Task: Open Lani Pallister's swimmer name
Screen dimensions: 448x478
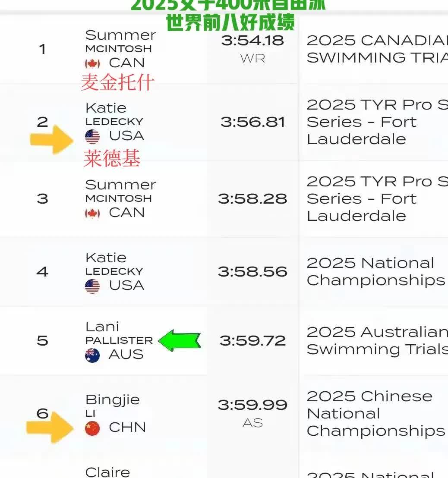Action: coord(119,333)
